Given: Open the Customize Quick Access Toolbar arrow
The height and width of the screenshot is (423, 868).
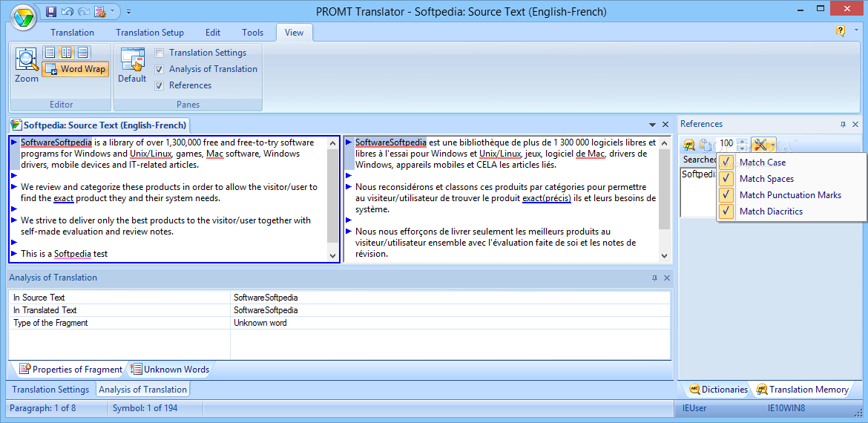Looking at the screenshot, I should click(x=128, y=11).
